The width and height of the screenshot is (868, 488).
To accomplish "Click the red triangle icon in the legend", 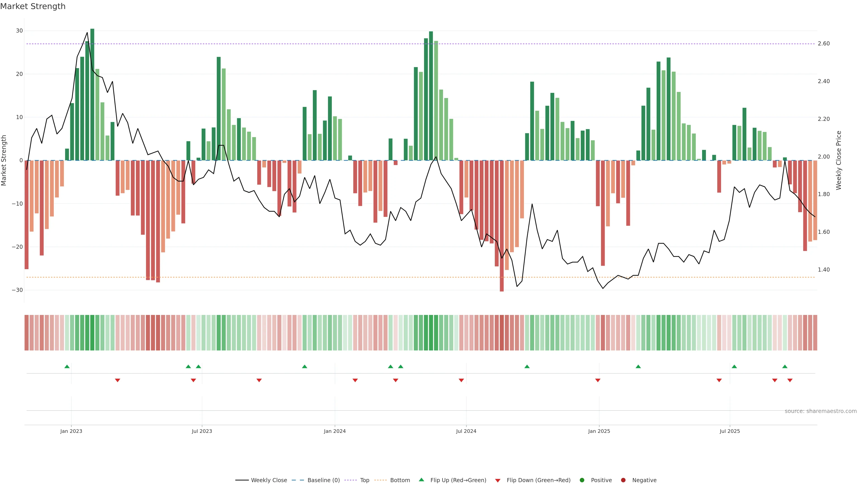I will pyautogui.click(x=498, y=481).
